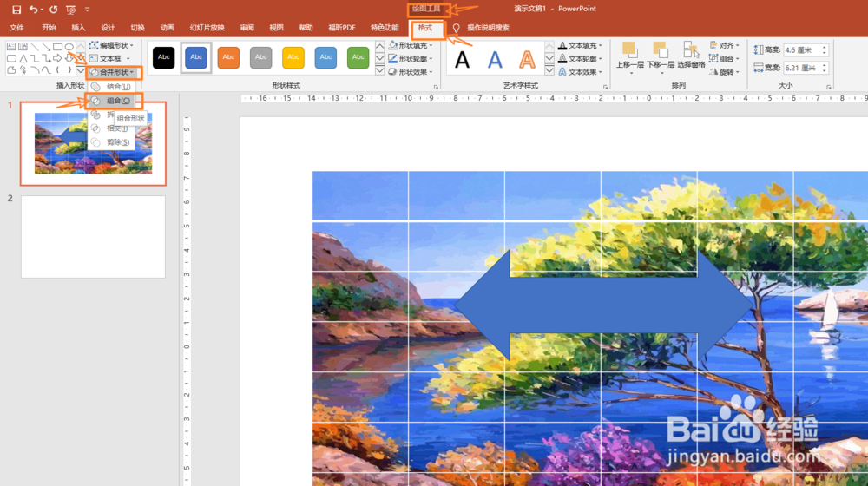Switch to Slide Show (幻灯片放映) tab
This screenshot has width=868, height=486.
tap(207, 28)
